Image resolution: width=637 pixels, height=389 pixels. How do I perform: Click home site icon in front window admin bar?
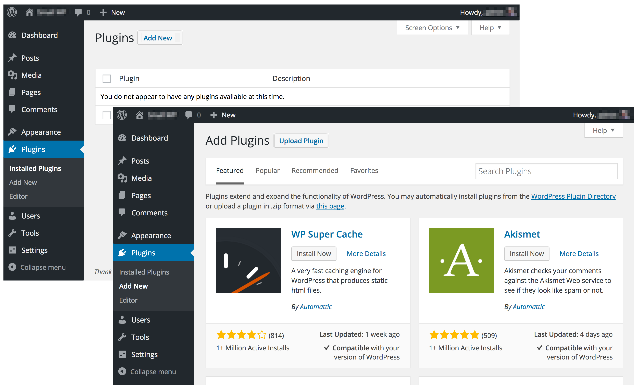(x=139, y=115)
